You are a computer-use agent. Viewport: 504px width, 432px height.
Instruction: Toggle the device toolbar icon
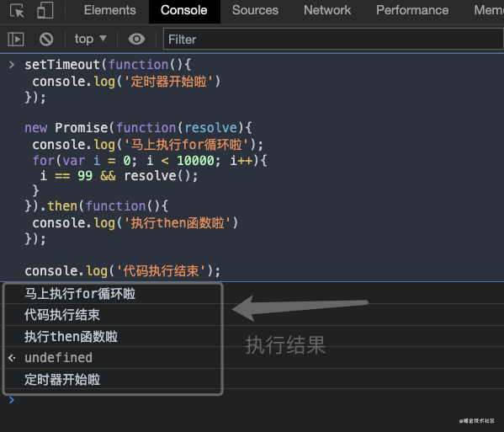[45, 10]
